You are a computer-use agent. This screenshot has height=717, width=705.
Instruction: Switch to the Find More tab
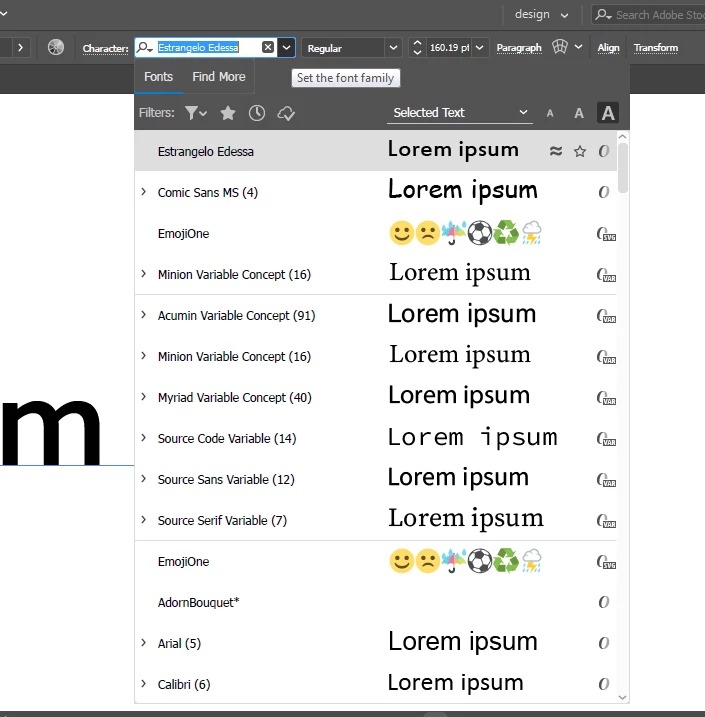[219, 77]
